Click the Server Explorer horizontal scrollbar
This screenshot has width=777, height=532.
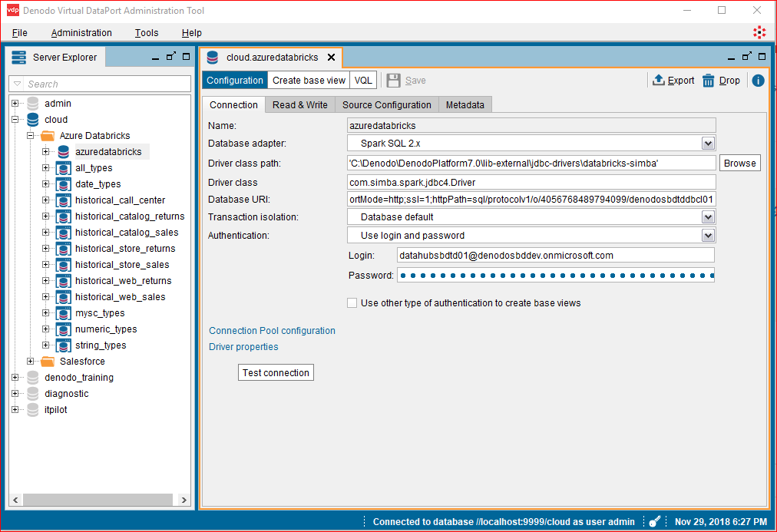98,500
